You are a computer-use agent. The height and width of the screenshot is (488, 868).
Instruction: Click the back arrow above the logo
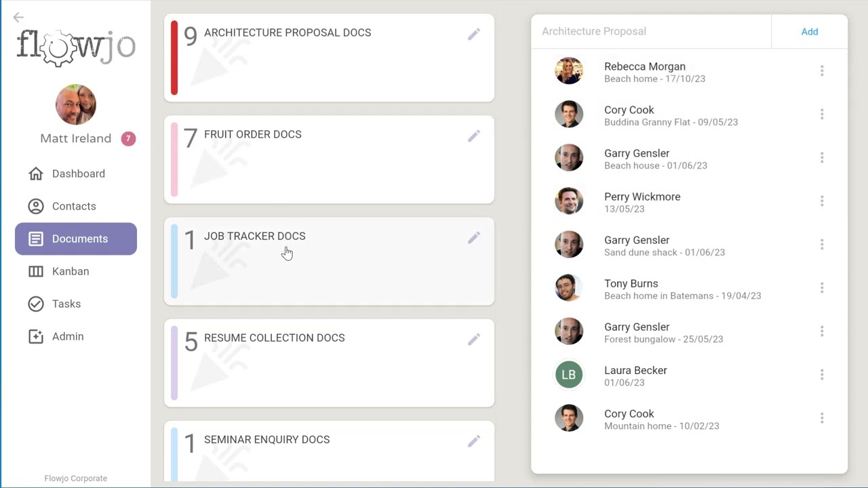[x=18, y=18]
